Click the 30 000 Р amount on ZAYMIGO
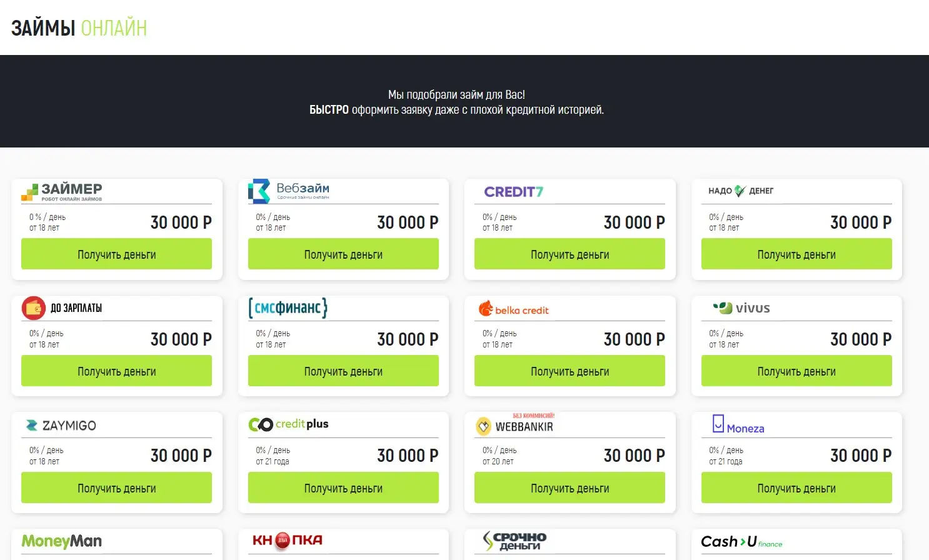Image resolution: width=929 pixels, height=560 pixels. pyautogui.click(x=181, y=456)
